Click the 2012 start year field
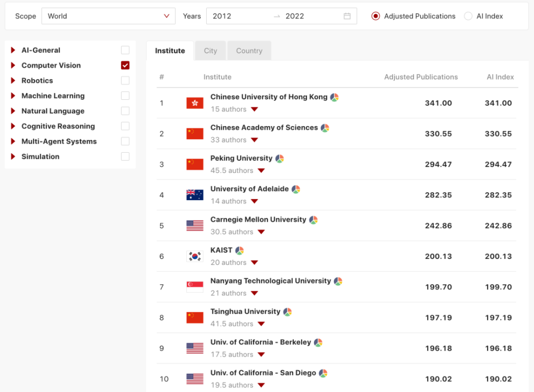The image size is (534, 392). coord(238,16)
